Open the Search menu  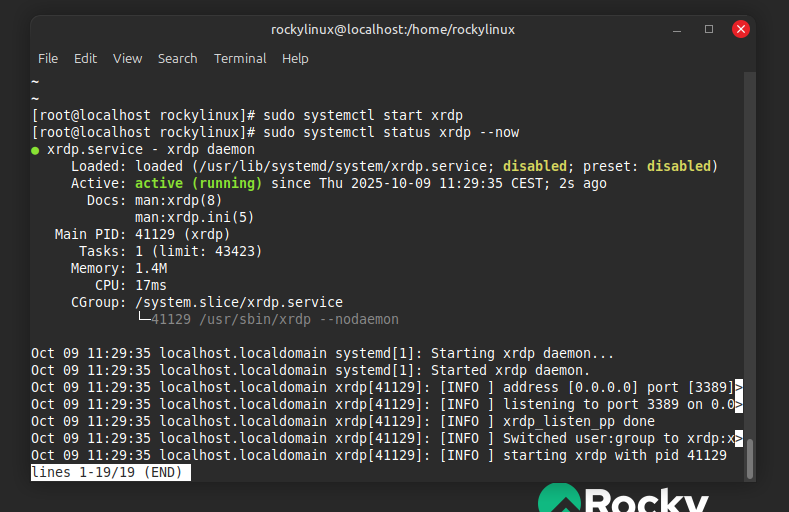[x=177, y=58]
